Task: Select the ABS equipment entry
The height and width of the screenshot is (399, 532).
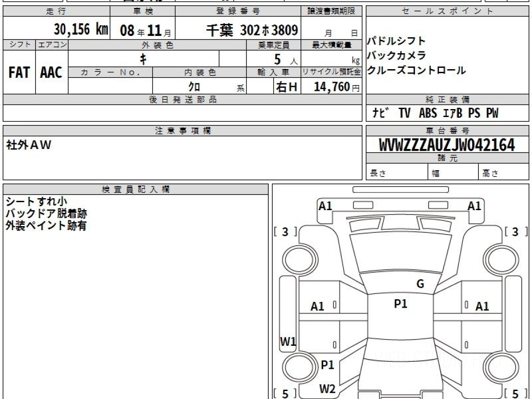Action: tap(427, 113)
